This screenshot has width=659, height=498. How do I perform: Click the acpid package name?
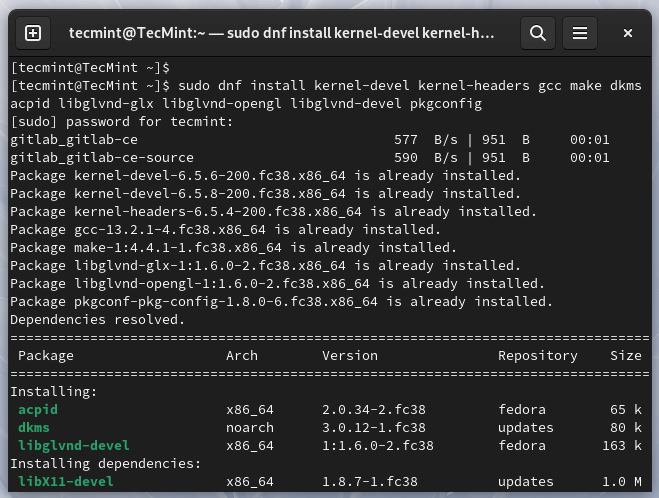[x=38, y=409]
